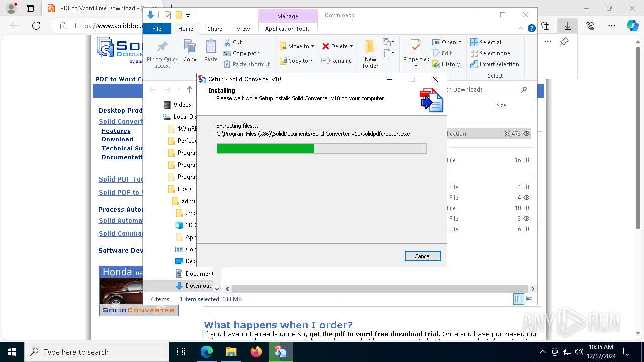Click the Search Downloads field
644x362 pixels.
point(487,89)
